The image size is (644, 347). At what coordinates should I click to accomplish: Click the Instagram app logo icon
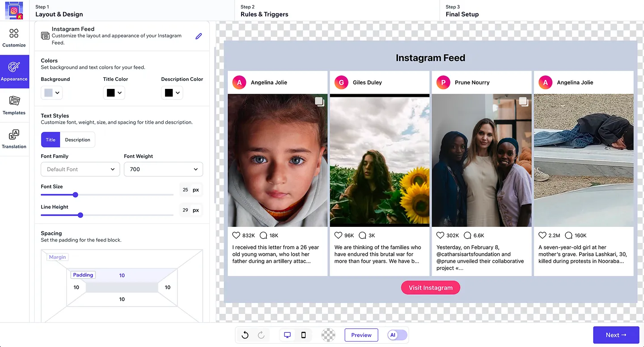pos(14,10)
